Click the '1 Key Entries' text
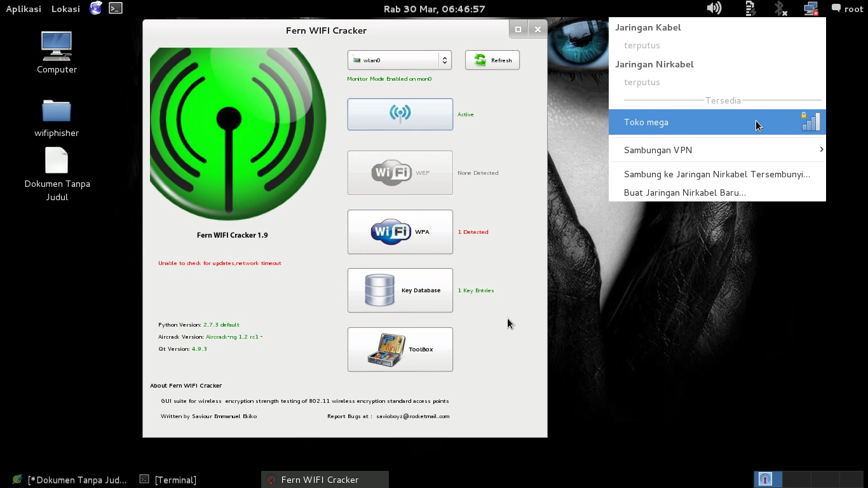 [475, 290]
